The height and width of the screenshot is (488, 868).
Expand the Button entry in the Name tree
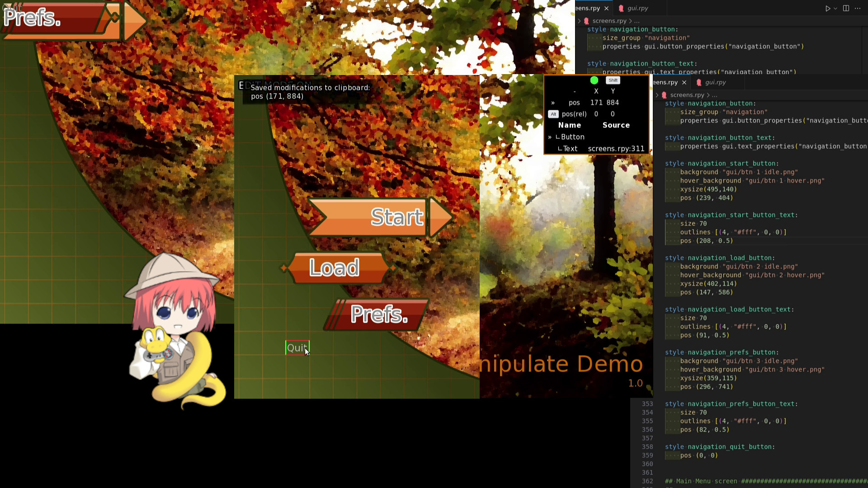549,137
